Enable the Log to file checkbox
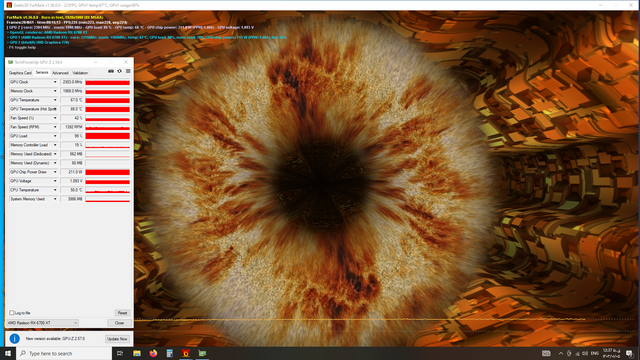Image resolution: width=640 pixels, height=360 pixels. point(11,313)
